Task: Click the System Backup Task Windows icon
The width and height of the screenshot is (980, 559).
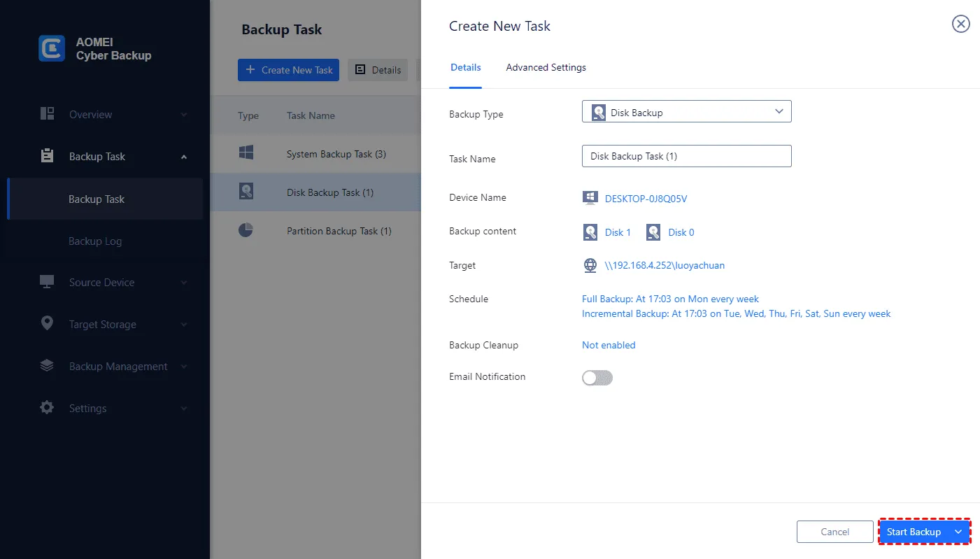Action: click(x=246, y=153)
